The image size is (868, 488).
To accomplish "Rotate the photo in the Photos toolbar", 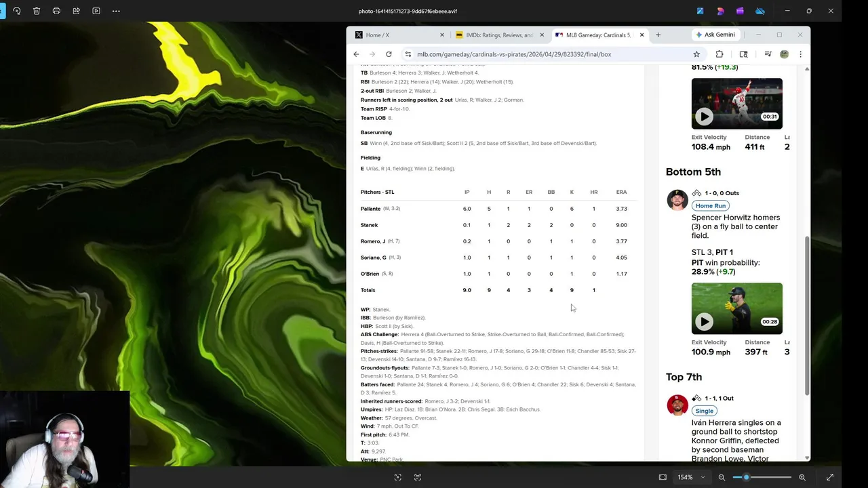I will pos(17,11).
